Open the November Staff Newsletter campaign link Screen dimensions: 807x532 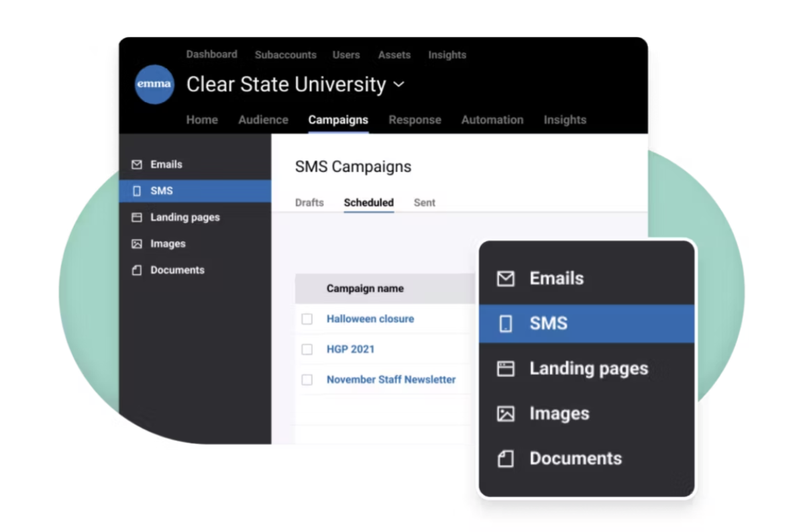[x=391, y=380]
